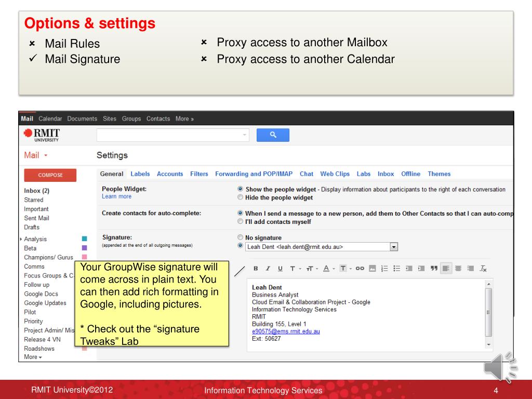Align signature text right
The width and height of the screenshot is (532, 399).
pos(470,269)
